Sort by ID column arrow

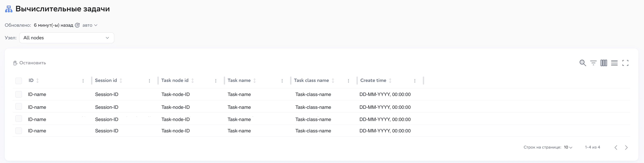pyautogui.click(x=38, y=81)
